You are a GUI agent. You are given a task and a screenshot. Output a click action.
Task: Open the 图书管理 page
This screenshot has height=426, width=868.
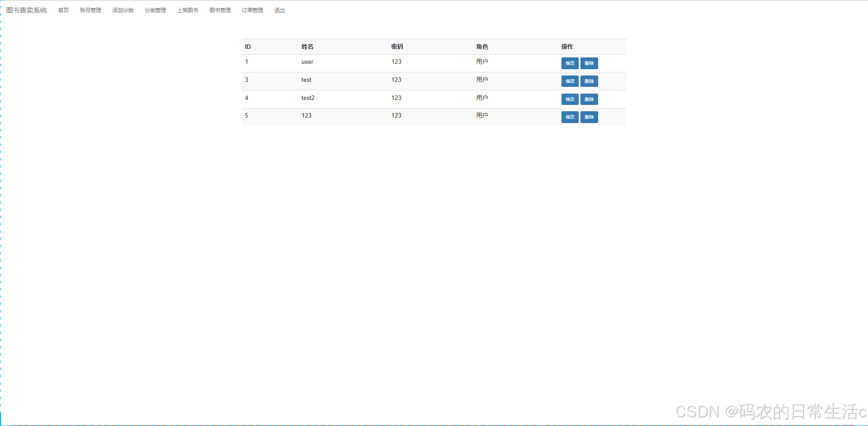point(219,10)
